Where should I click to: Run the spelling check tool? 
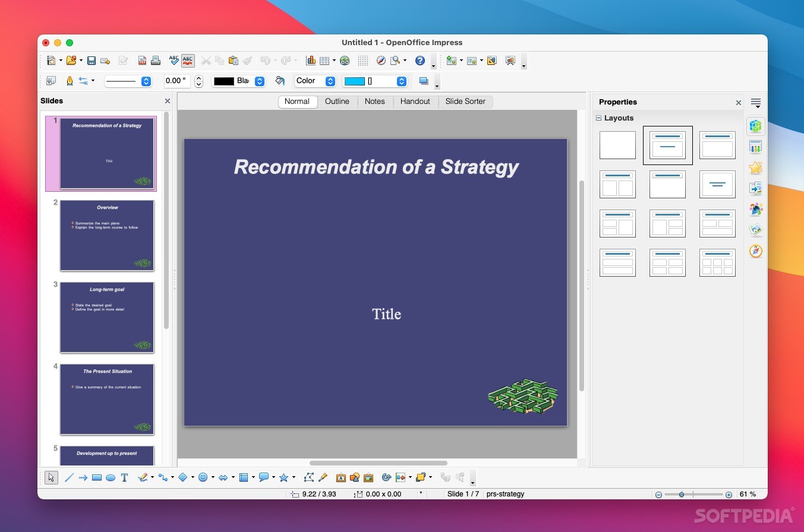174,61
